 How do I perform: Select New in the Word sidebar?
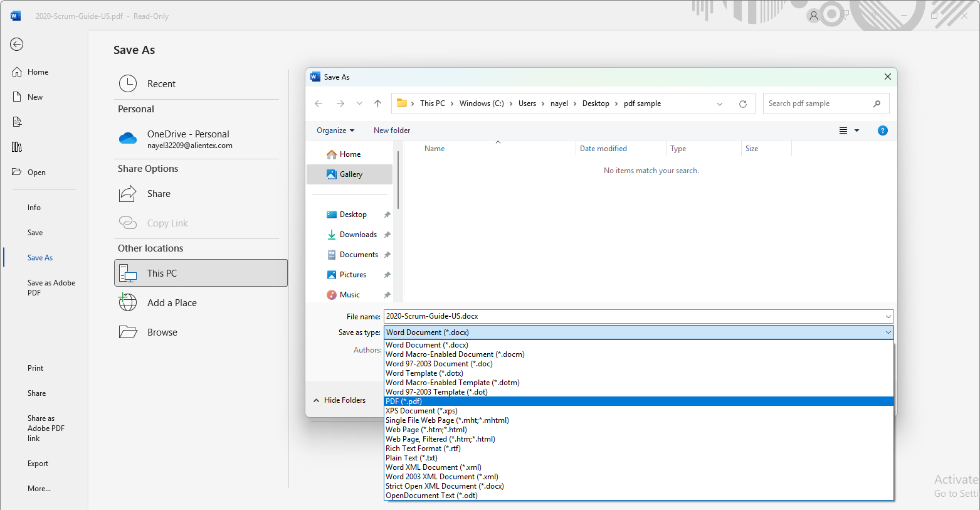coord(35,97)
